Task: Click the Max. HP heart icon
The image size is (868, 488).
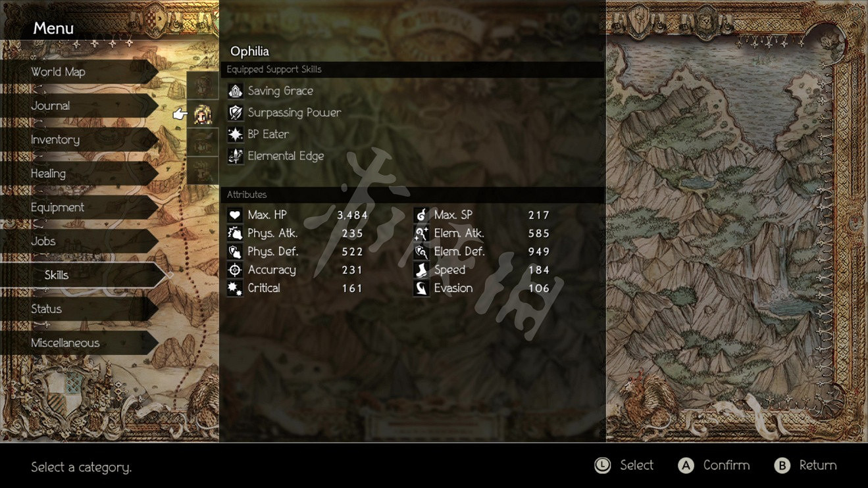Action: [x=235, y=215]
